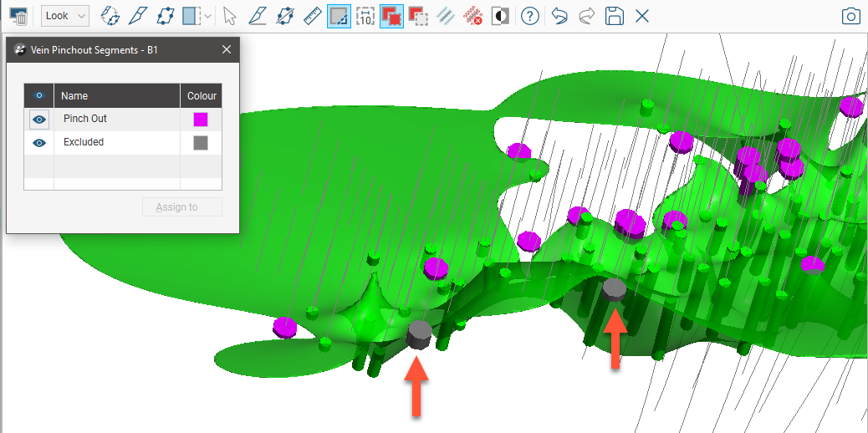
Task: Hide the Pinch Out segments
Action: coord(38,120)
